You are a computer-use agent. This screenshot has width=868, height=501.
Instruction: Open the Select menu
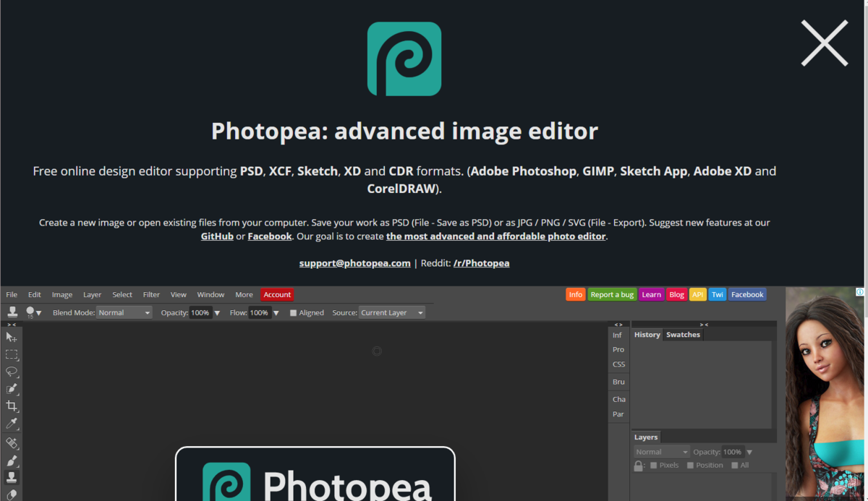[122, 294]
